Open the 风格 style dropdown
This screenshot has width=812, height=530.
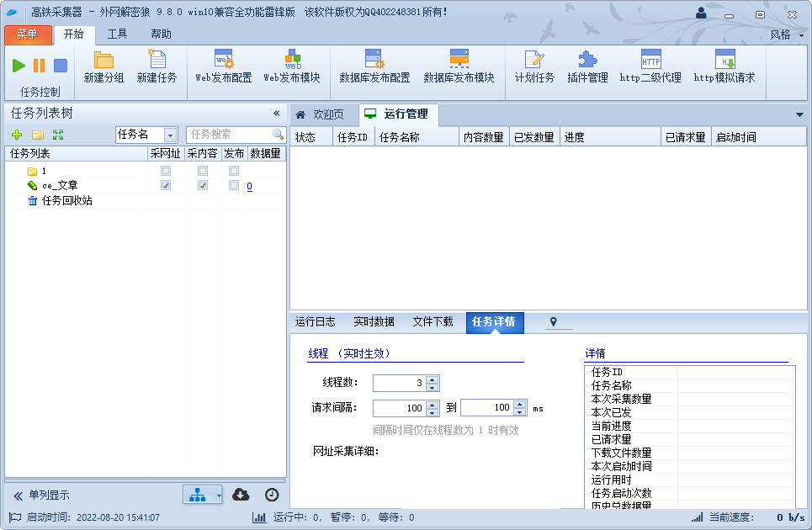point(787,34)
